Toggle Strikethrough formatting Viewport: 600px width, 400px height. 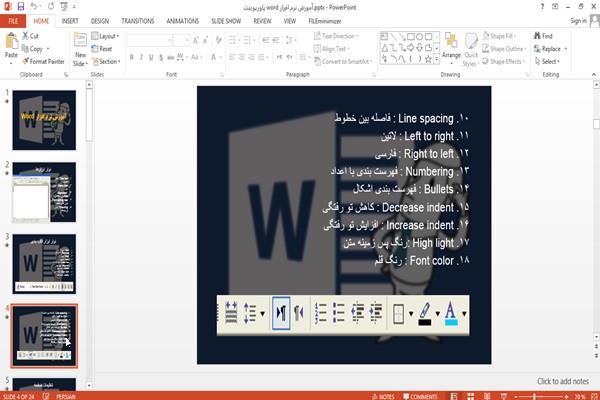170,57
